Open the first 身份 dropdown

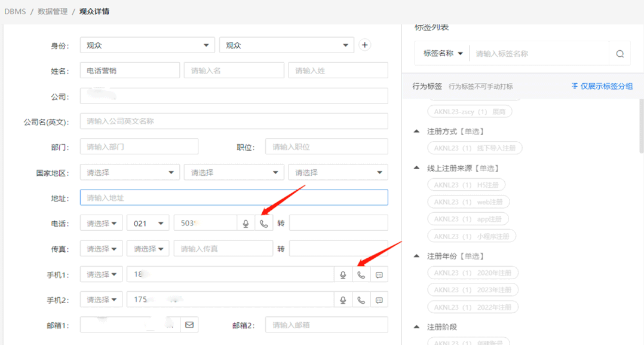[148, 45]
